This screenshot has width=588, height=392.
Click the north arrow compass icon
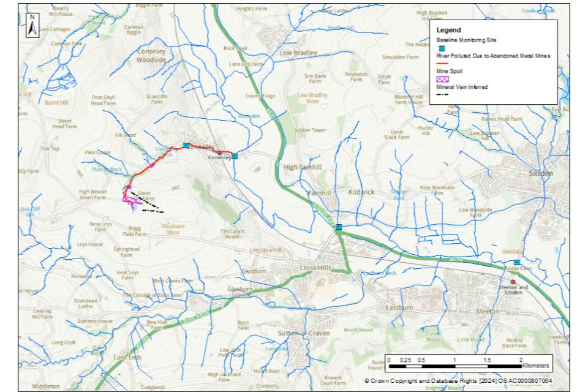(32, 23)
